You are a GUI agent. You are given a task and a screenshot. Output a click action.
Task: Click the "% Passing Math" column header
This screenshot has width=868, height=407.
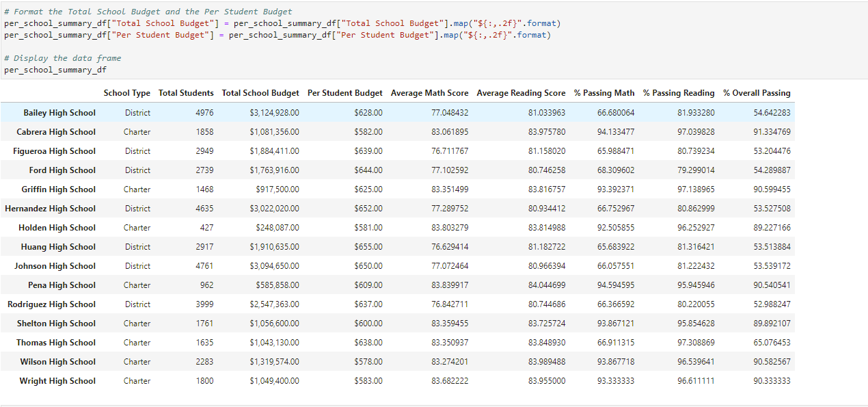pos(605,92)
